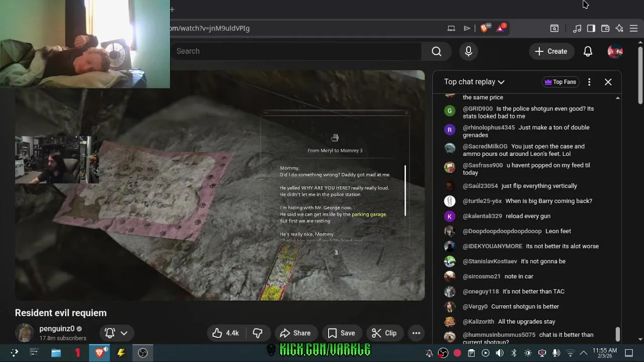Share the video

[x=295, y=333]
